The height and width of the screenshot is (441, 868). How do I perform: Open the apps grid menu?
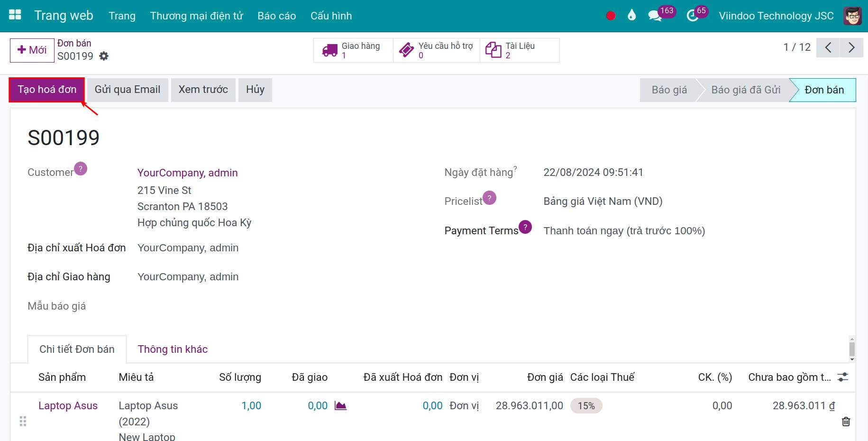click(x=15, y=15)
